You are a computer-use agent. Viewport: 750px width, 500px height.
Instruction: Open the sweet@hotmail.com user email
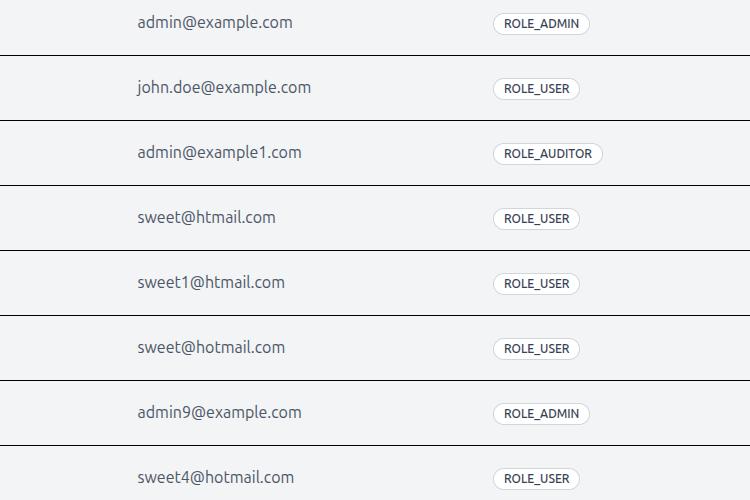point(211,348)
